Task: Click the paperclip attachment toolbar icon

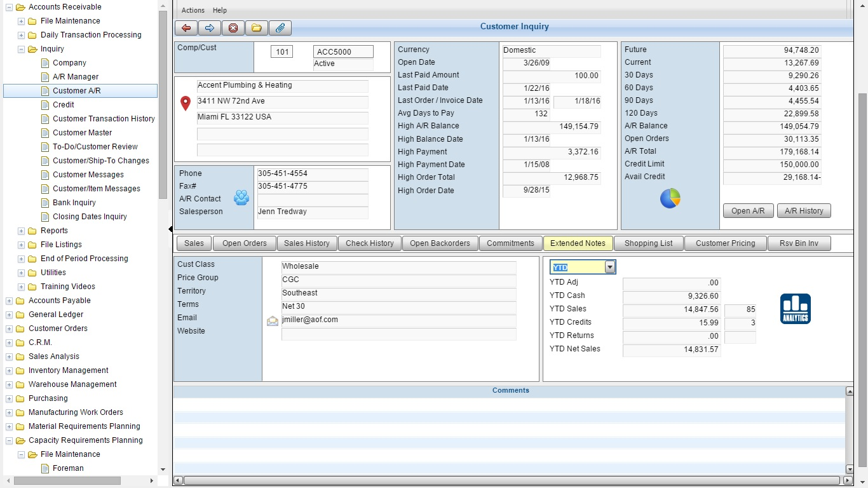Action: 280,28
